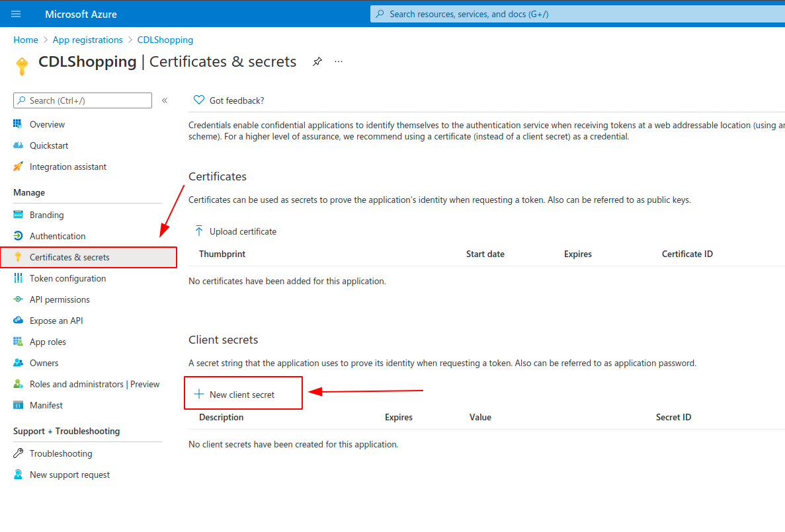Click the Manifest icon
The width and height of the screenshot is (785, 532).
(x=18, y=405)
